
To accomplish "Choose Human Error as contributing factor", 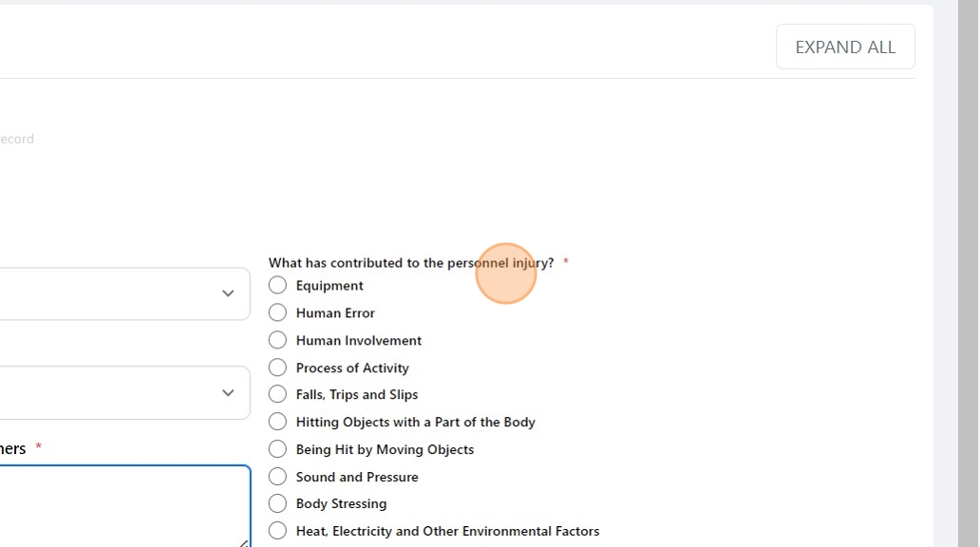I will [x=277, y=312].
